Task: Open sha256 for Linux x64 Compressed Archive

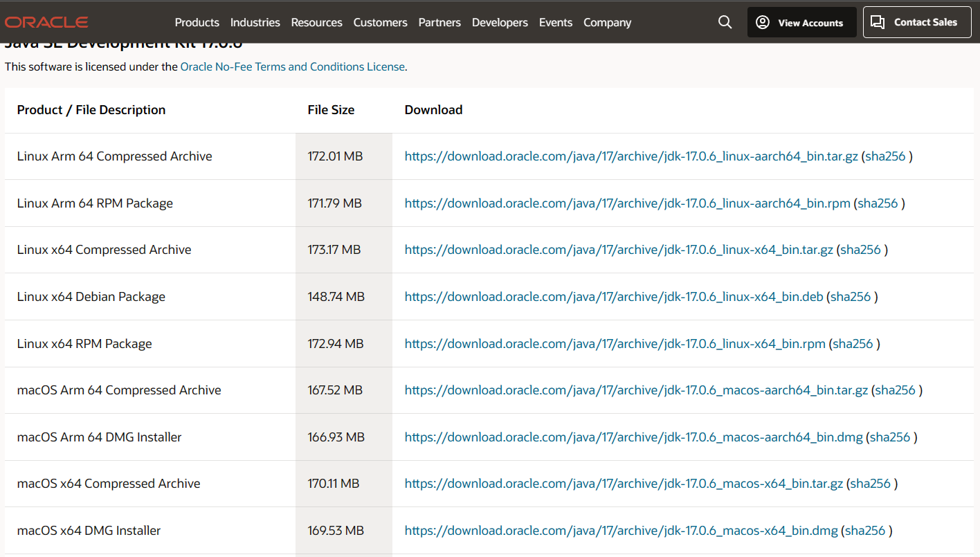Action: (861, 250)
